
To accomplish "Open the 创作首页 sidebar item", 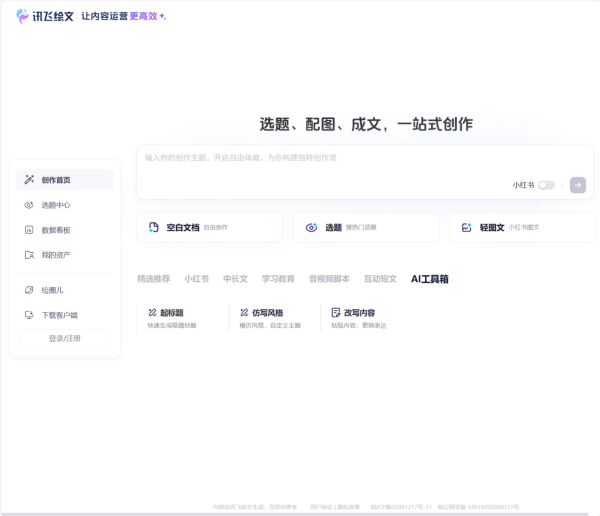I will click(65, 180).
